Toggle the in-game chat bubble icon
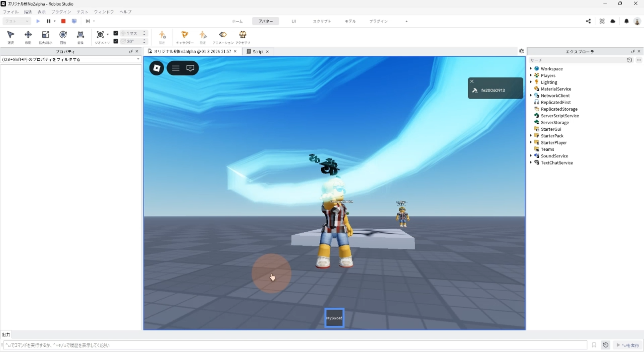Viewport: 644px width, 362px height. click(190, 68)
